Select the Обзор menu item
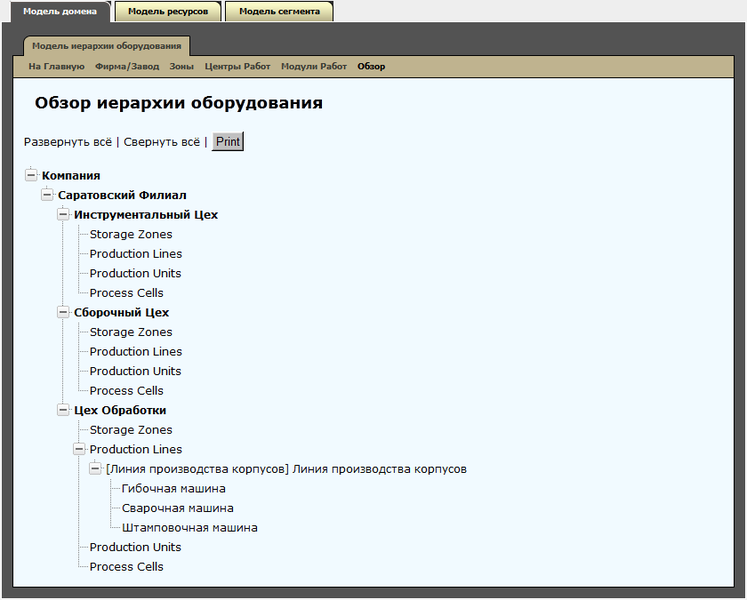 coord(371,66)
